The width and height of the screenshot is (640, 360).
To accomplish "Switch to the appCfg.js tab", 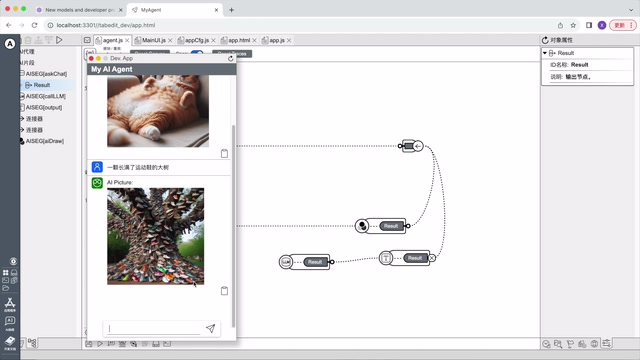I will pos(197,40).
